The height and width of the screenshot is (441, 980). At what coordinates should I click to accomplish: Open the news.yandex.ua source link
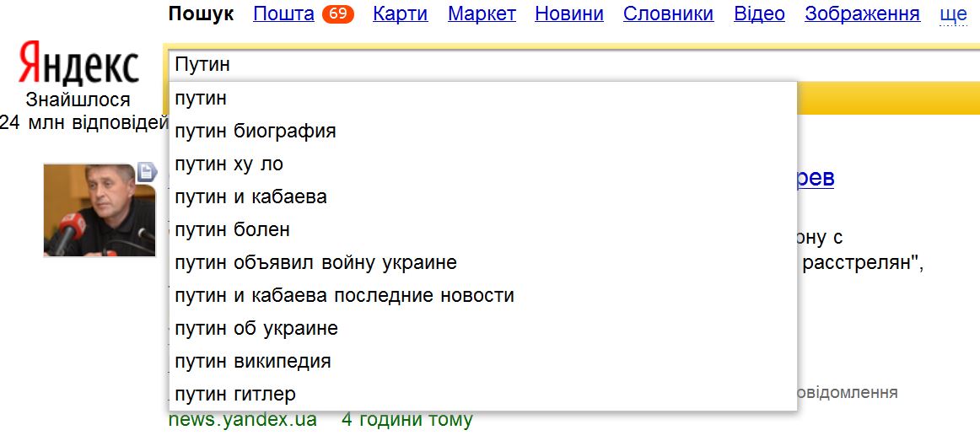[x=243, y=419]
